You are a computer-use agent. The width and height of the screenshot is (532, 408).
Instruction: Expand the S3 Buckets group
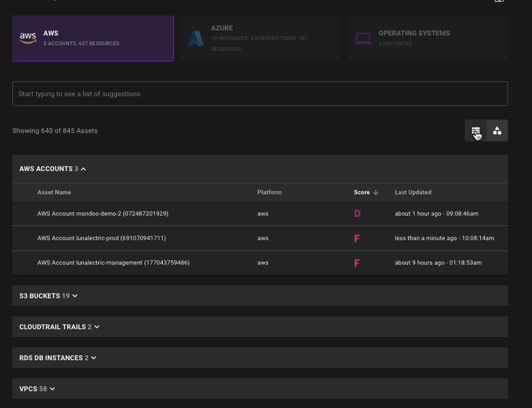[x=75, y=296]
